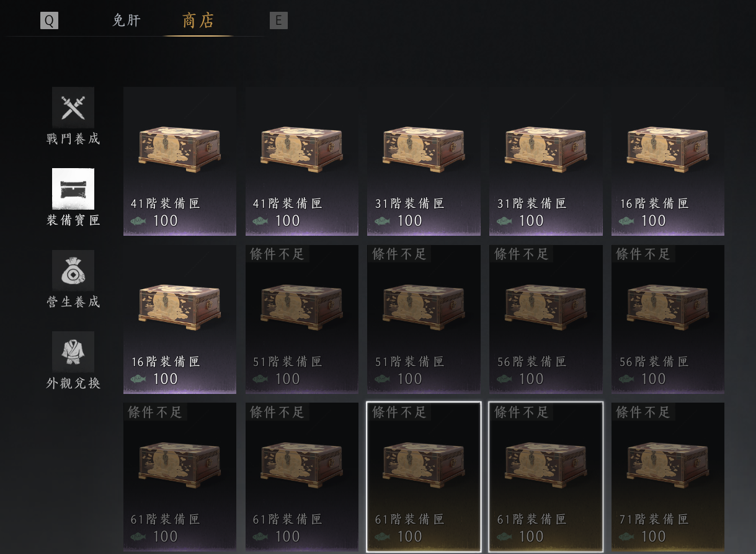
Task: Click the E key hint icon
Action: [x=278, y=20]
